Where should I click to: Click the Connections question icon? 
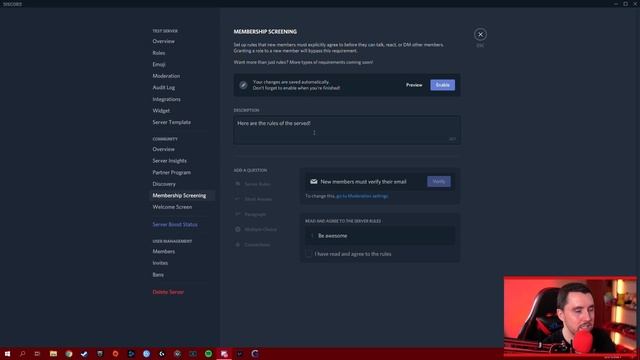coord(238,244)
